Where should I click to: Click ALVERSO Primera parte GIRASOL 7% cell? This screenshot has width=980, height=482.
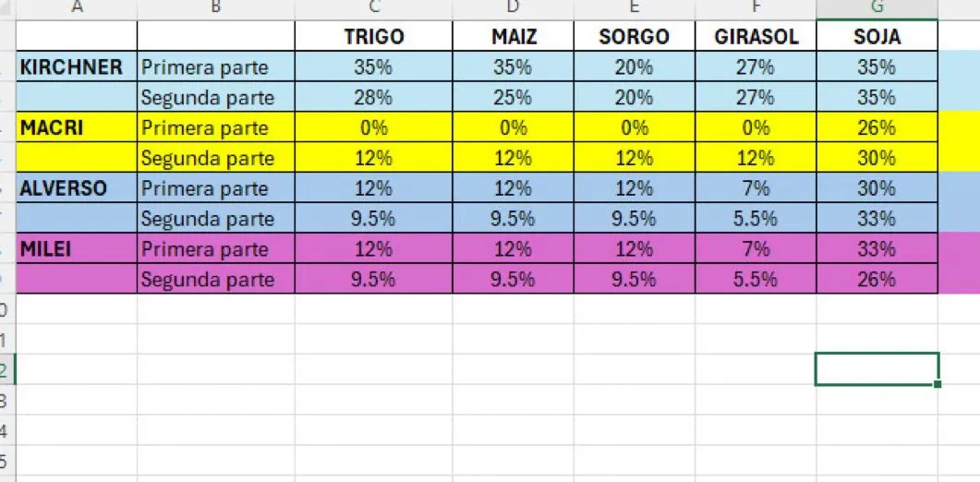tap(756, 188)
